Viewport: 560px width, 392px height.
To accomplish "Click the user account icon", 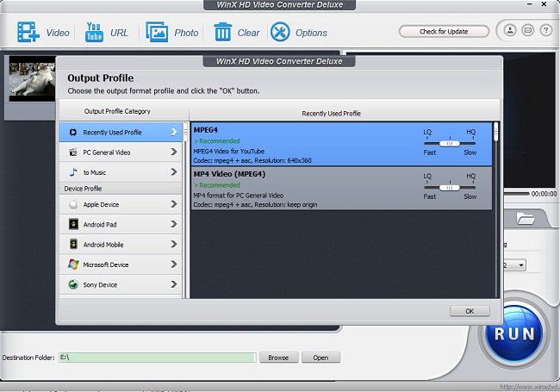I will click(510, 30).
